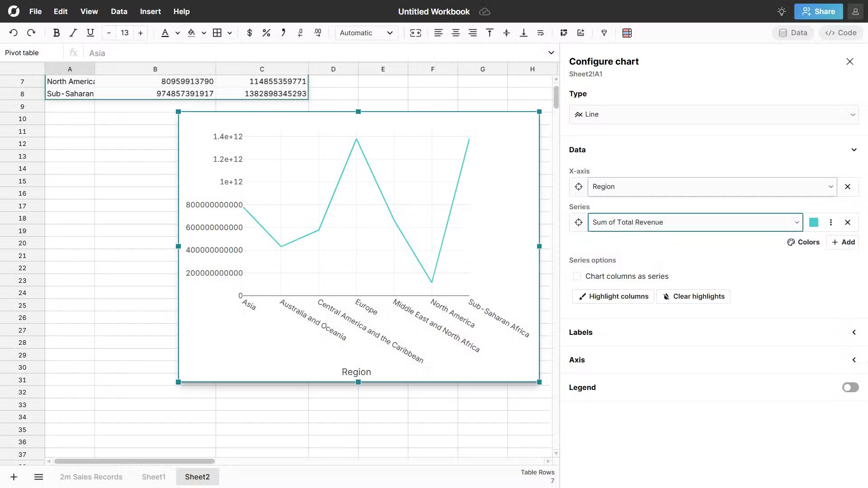Open the Insert menu

[150, 11]
